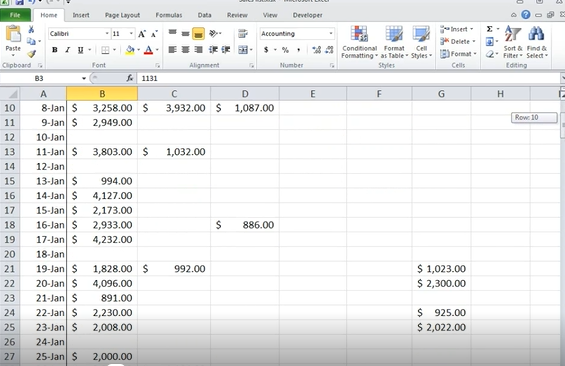Minimize the ribbon caret icon
The image size is (565, 366).
coord(513,15)
